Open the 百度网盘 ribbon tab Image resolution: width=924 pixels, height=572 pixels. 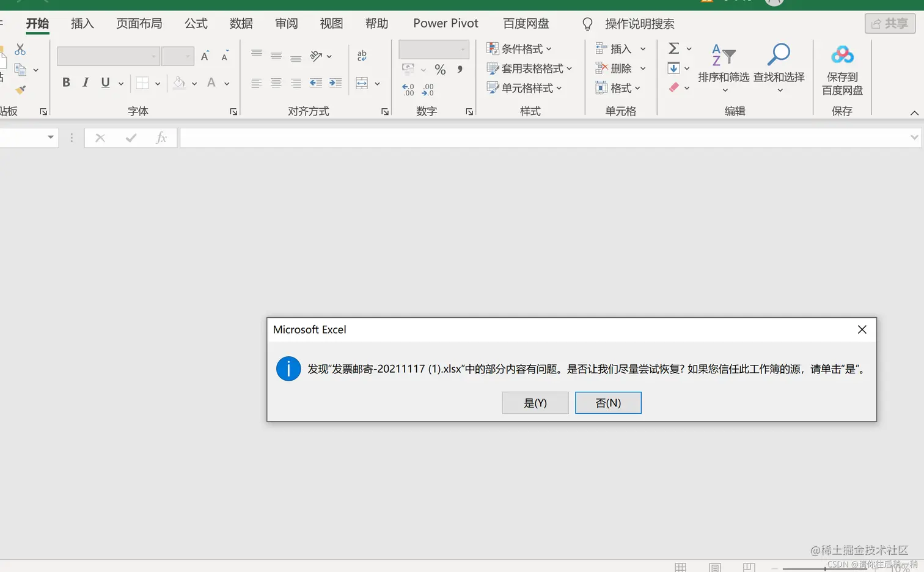tap(526, 23)
